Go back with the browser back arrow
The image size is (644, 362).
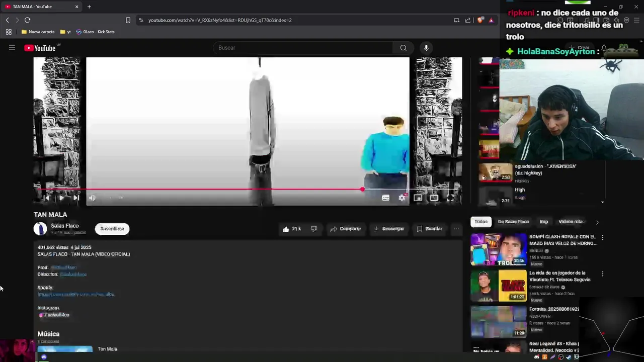click(x=8, y=20)
